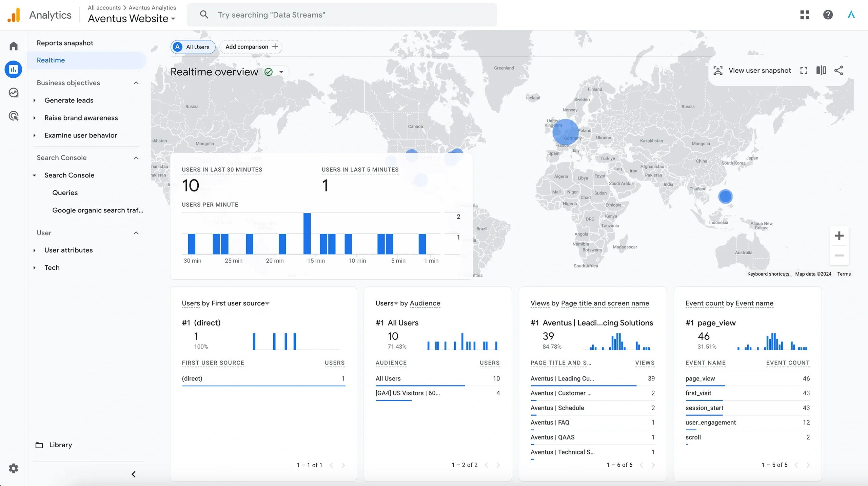868x486 pixels.
Task: Select the Reports icon in left rail
Action: (14, 70)
